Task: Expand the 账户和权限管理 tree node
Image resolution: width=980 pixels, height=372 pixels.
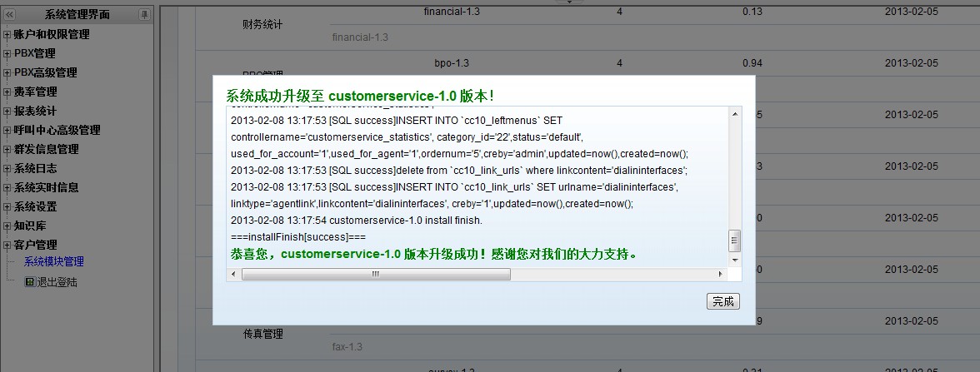Action: tap(7, 35)
